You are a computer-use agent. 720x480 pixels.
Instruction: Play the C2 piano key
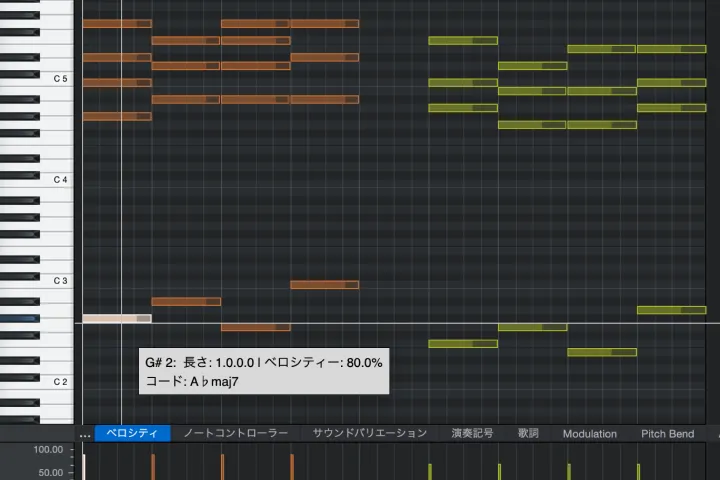tap(56, 382)
